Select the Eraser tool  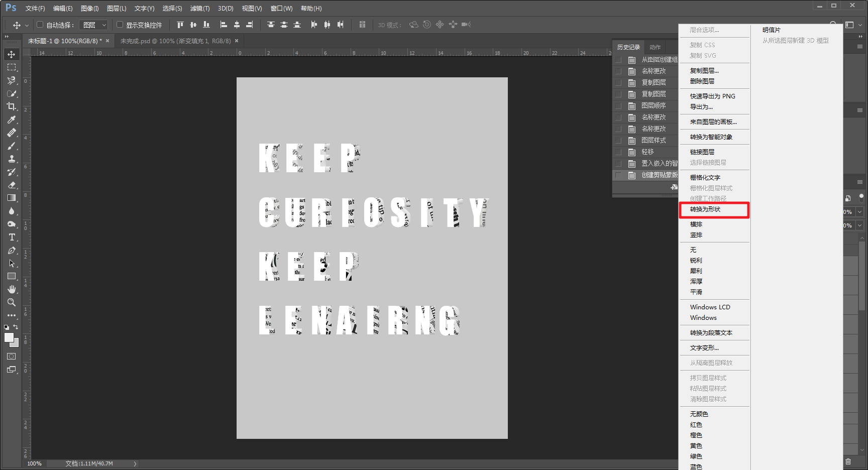click(x=12, y=185)
